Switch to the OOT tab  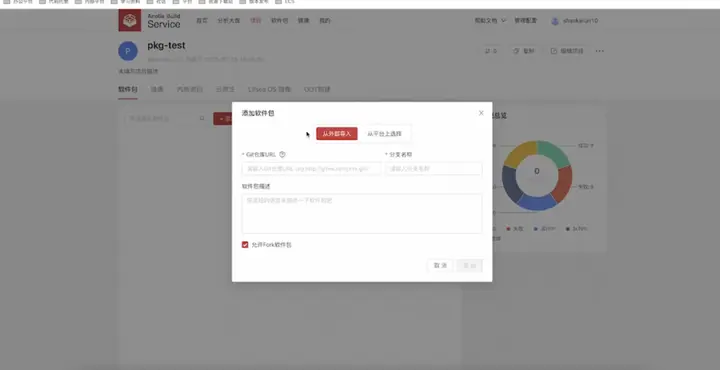coord(317,89)
